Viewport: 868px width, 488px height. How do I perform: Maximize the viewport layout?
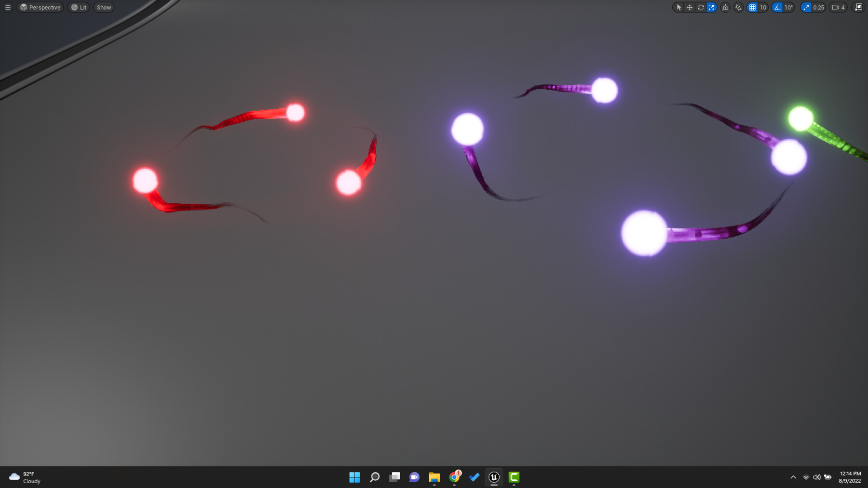[858, 7]
